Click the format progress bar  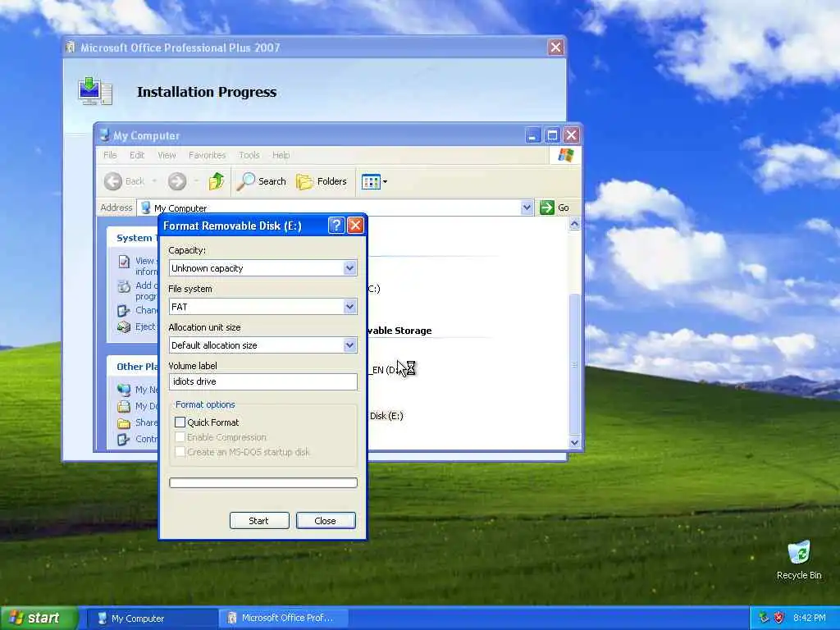[263, 482]
